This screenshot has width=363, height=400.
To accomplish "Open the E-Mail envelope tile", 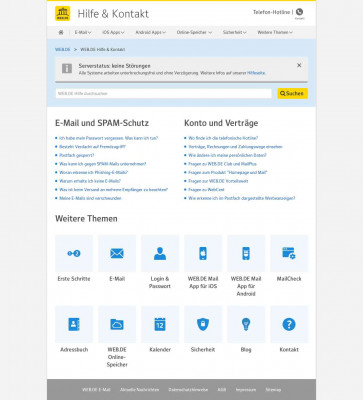I will point(117,253).
